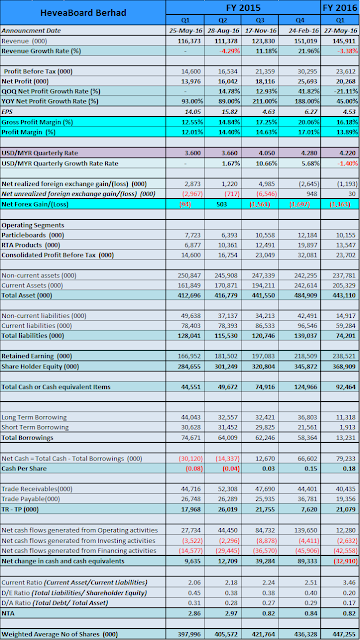Click the FY 2016 header cell
Viewport: 360px width, 640px height.
click(x=340, y=7)
